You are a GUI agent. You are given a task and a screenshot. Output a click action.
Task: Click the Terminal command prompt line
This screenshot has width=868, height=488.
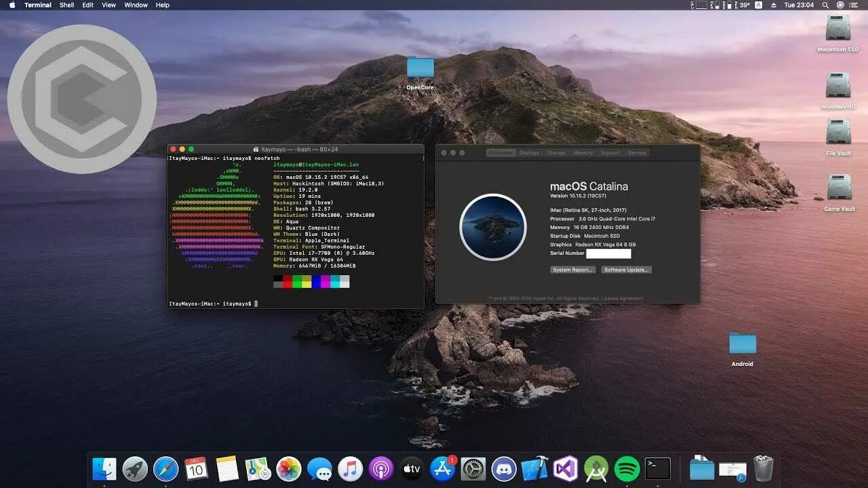coord(213,304)
